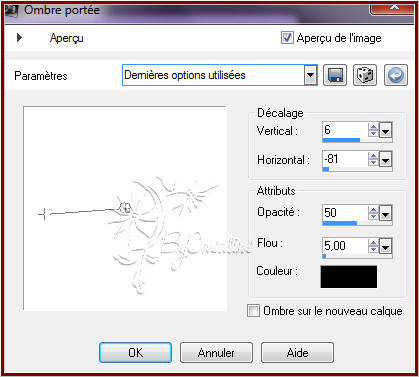The image size is (419, 377).
Task: Expand the Aperçu preview disclosure triangle
Action: 19,37
